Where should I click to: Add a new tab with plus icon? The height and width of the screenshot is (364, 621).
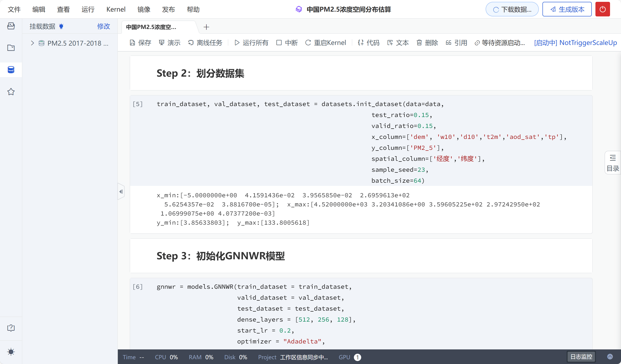(x=207, y=27)
